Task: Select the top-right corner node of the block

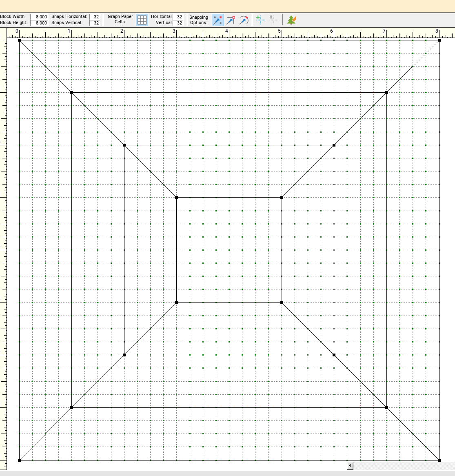Action: (x=439, y=40)
